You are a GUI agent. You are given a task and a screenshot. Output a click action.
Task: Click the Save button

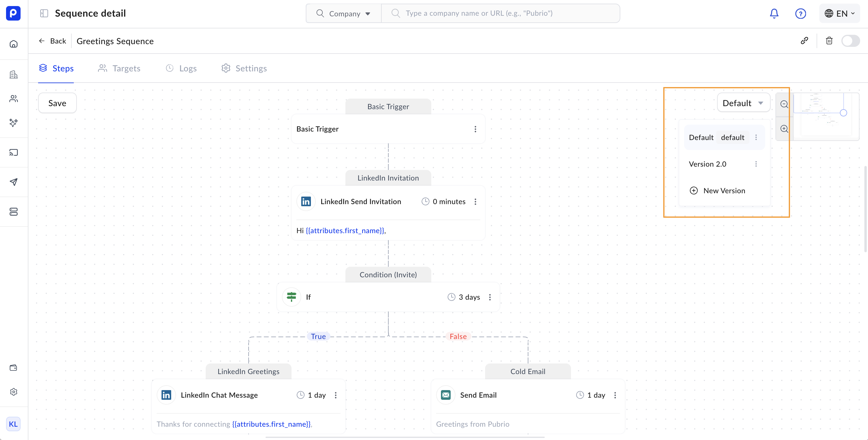pos(57,103)
